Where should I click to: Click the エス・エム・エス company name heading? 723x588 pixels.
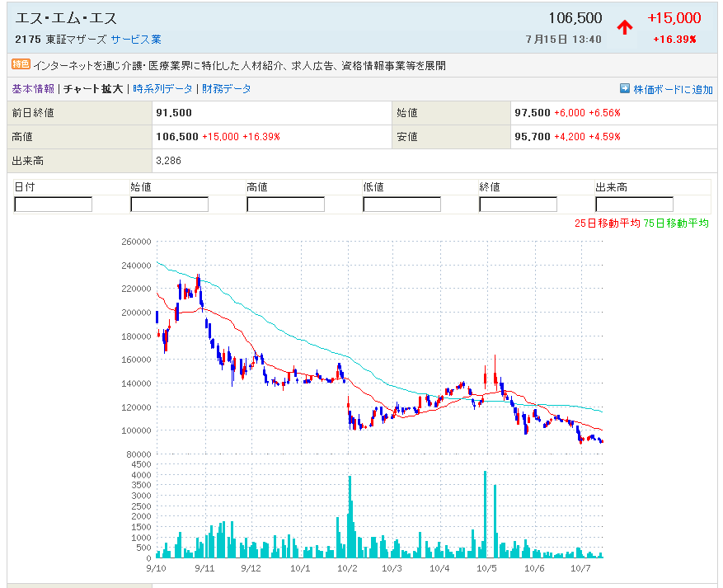pyautogui.click(x=67, y=18)
